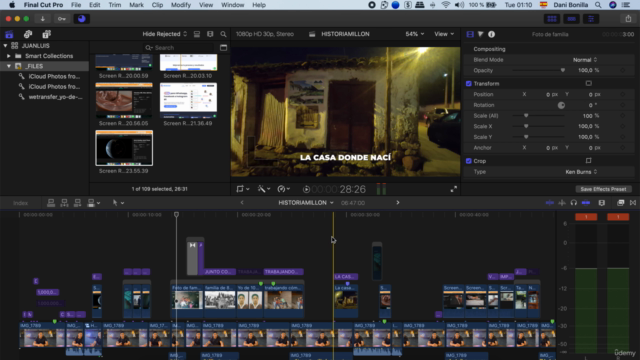Viewport: 640px width, 360px height.
Task: Open the File menu
Action: click(x=76, y=5)
